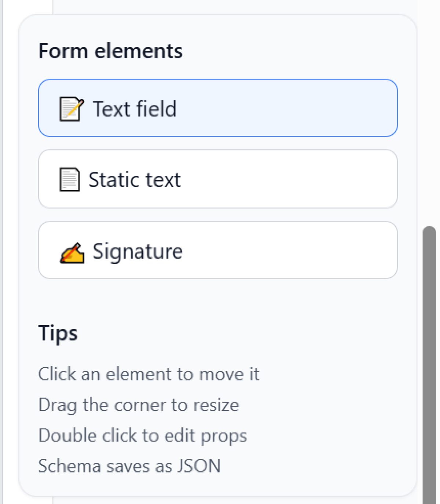
Task: Click the 'Drag the corner to resize' tip
Action: (139, 405)
